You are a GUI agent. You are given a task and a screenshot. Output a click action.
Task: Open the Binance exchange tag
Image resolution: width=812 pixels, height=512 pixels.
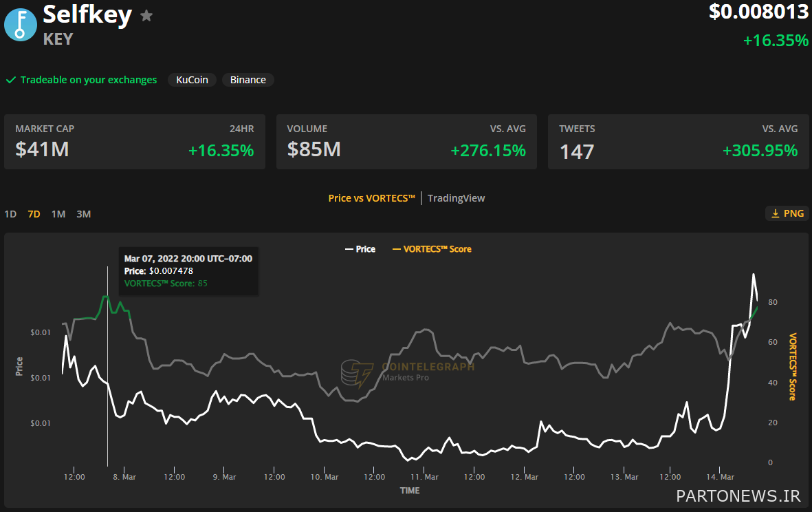coord(248,80)
